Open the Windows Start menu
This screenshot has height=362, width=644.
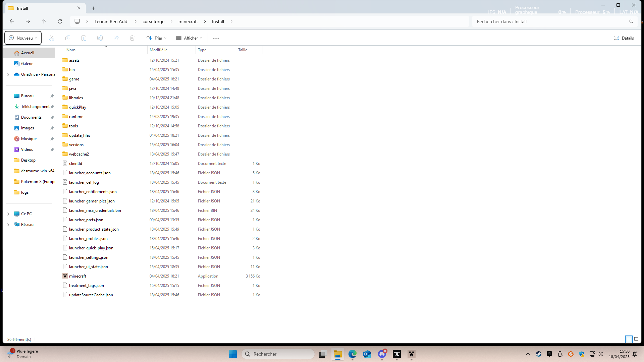click(x=233, y=354)
